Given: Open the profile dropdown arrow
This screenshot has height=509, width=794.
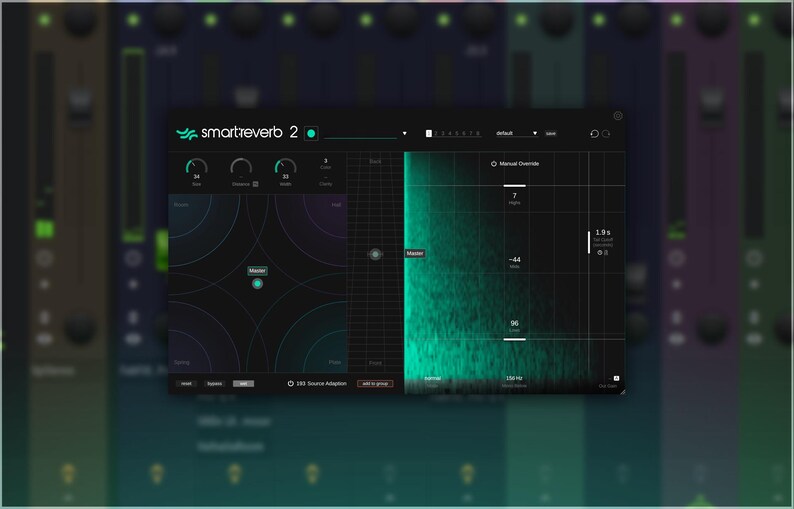Looking at the screenshot, I should [x=405, y=134].
